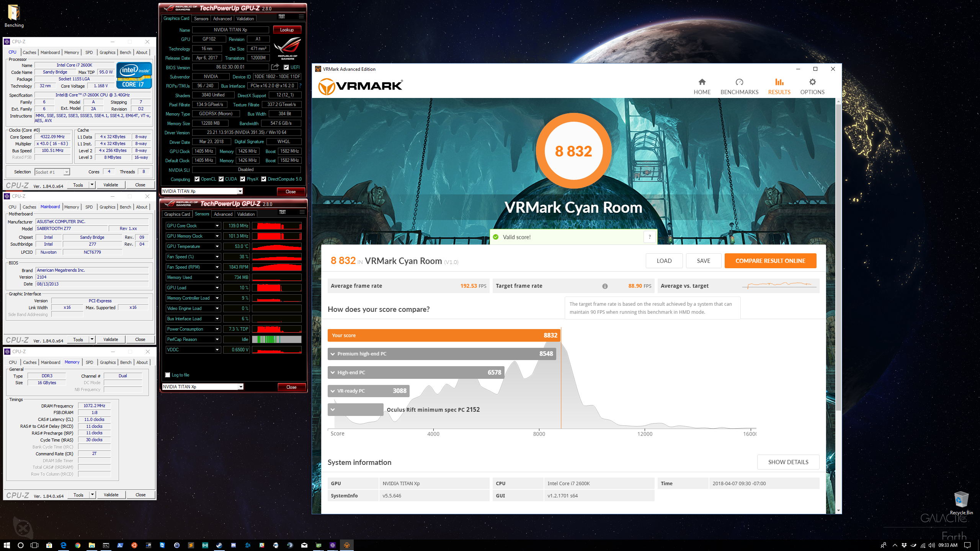Toggle the PhysX checkbox in GPU-Z
Viewport: 980px width, 551px height.
coord(242,179)
